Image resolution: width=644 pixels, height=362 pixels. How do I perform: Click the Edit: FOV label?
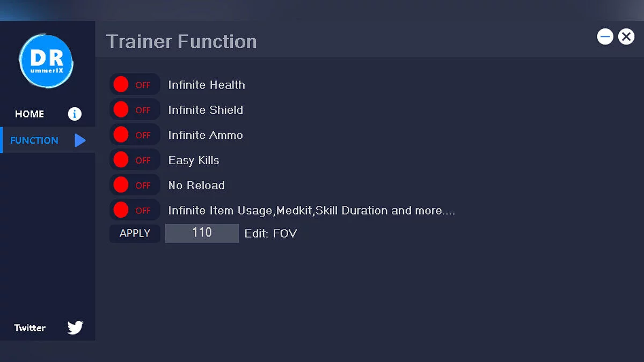point(270,233)
